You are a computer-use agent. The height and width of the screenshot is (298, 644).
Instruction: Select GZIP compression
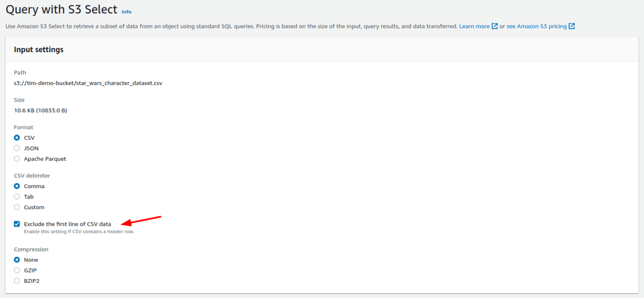(x=17, y=270)
